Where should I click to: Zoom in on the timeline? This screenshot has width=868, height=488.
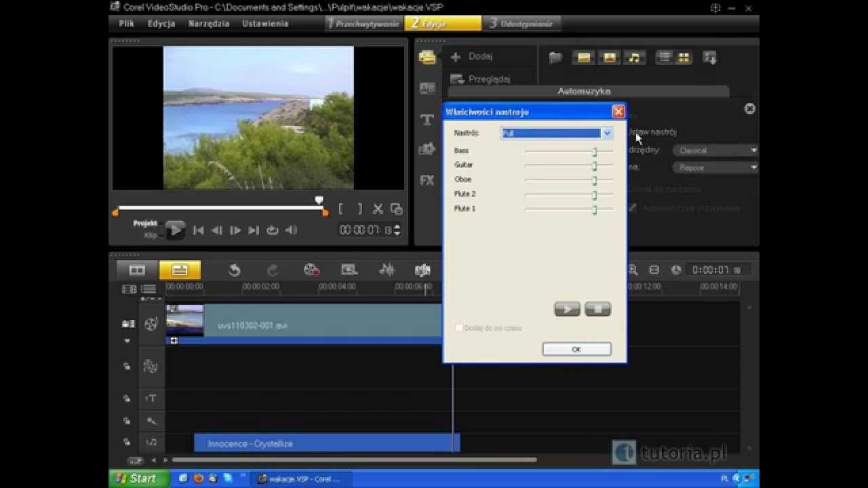click(x=633, y=270)
